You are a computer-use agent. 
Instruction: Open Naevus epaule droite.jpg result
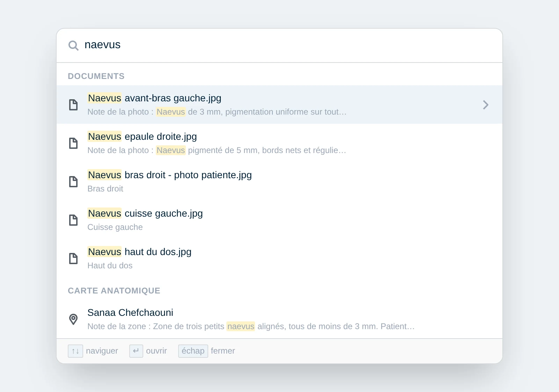[279, 143]
